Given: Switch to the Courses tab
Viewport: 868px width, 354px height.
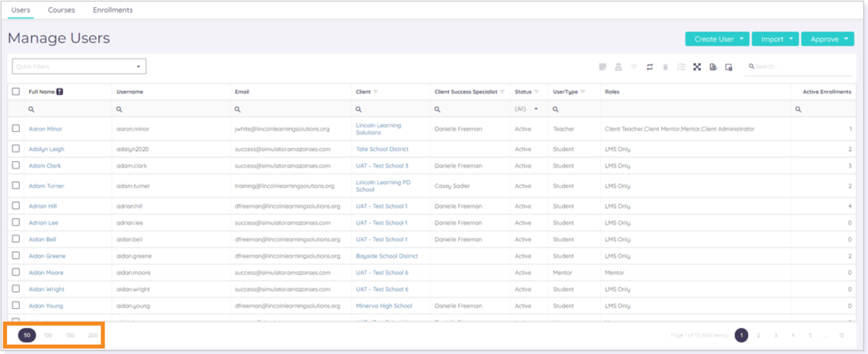Looking at the screenshot, I should [61, 10].
